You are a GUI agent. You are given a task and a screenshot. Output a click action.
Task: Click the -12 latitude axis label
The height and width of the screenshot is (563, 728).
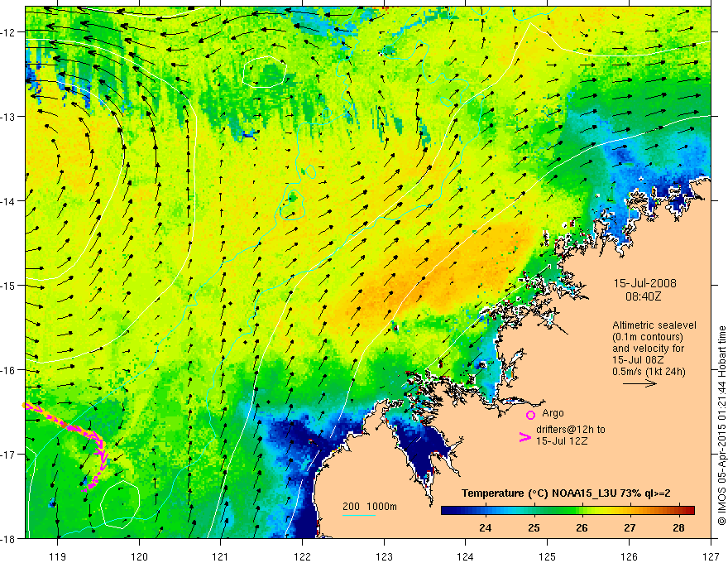coord(9,32)
